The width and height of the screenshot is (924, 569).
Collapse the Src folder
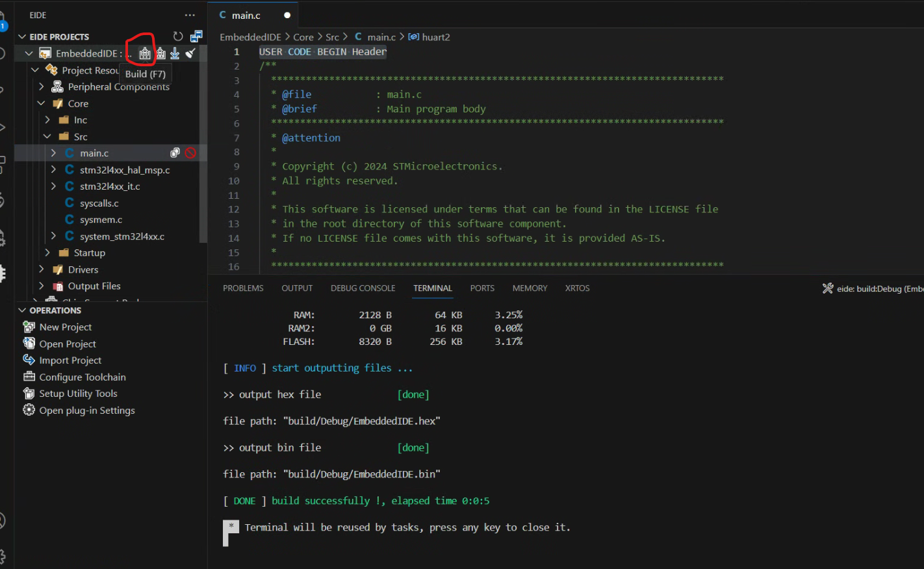tap(47, 136)
